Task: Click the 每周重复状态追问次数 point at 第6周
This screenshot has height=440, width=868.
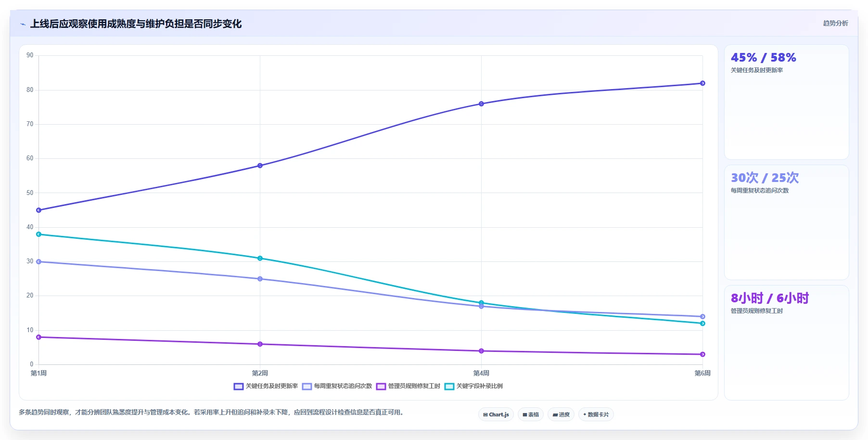Action: point(702,317)
